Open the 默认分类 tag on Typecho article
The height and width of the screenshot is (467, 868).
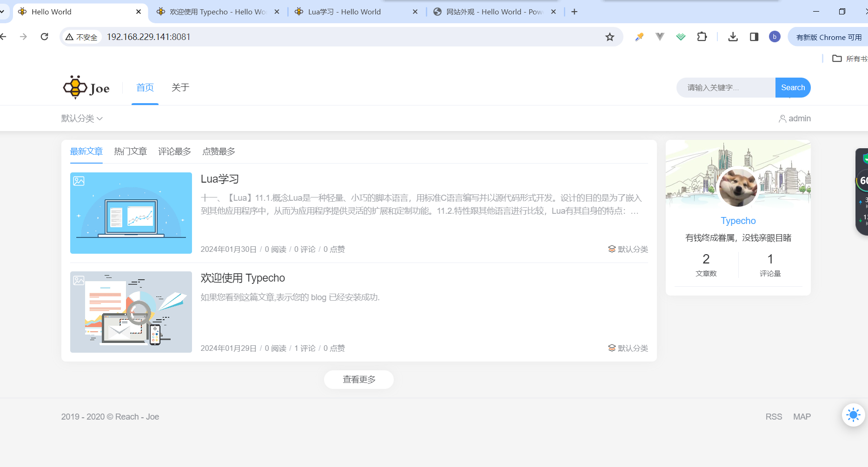point(628,348)
